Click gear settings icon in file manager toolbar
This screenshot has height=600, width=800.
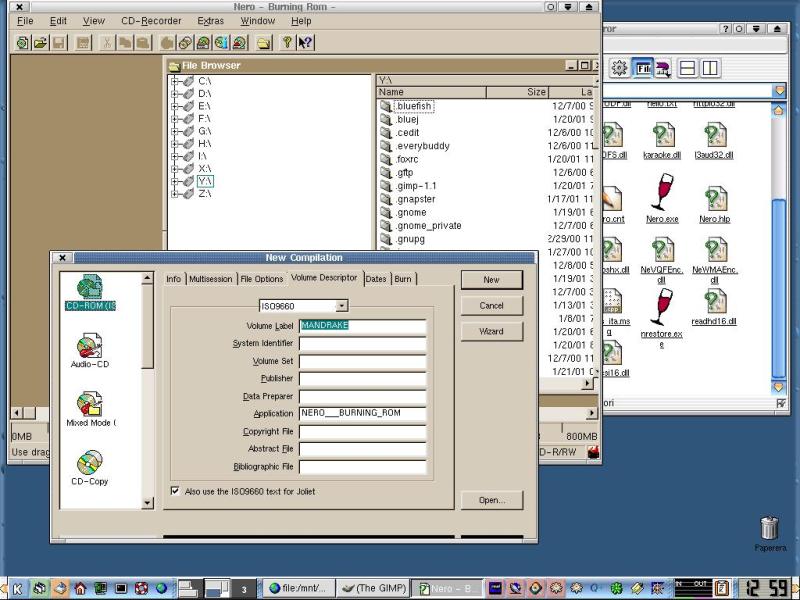tap(619, 68)
